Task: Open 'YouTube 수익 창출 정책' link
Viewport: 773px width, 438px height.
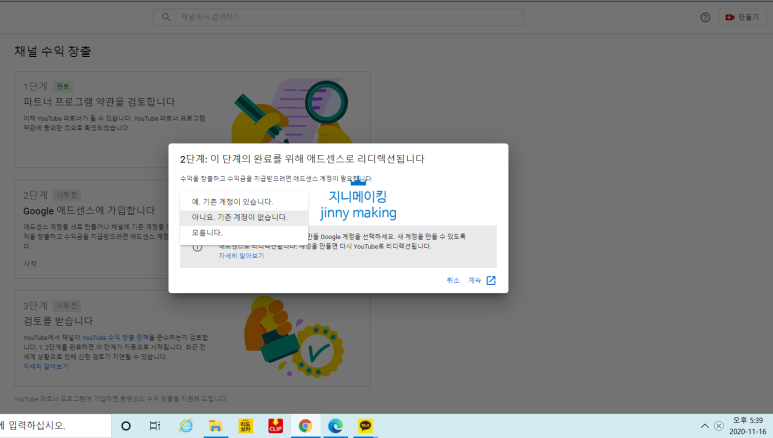Action: click(x=115, y=337)
